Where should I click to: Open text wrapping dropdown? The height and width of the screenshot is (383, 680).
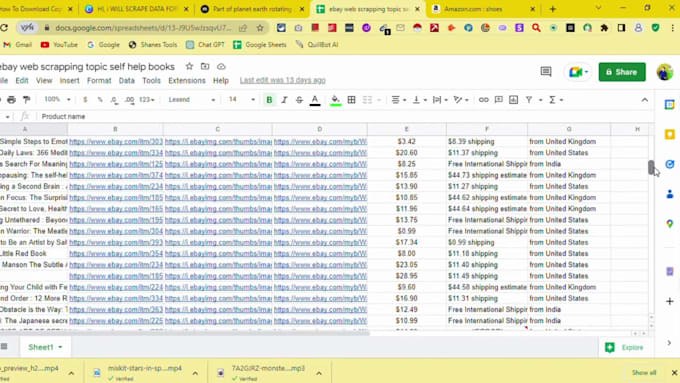pos(440,100)
